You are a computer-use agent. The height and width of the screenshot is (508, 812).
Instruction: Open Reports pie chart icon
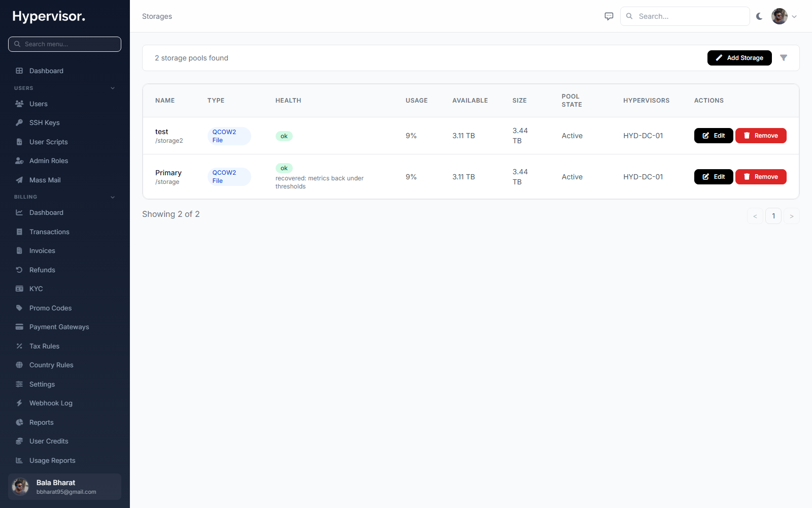[x=19, y=422]
